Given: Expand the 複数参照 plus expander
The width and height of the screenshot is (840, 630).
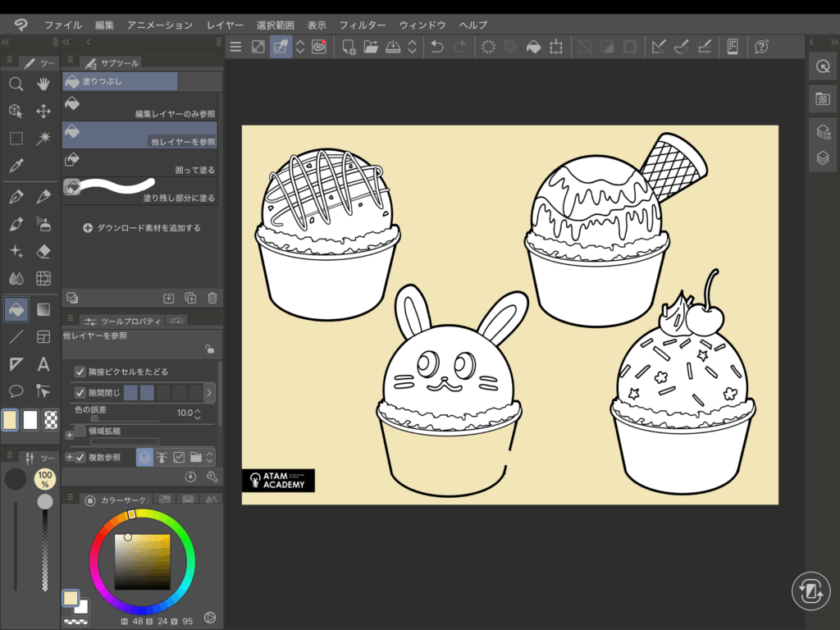Looking at the screenshot, I should tap(69, 458).
